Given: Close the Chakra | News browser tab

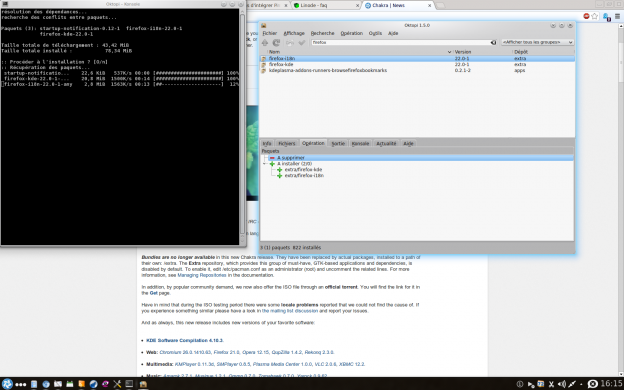Looking at the screenshot, I should click(429, 6).
